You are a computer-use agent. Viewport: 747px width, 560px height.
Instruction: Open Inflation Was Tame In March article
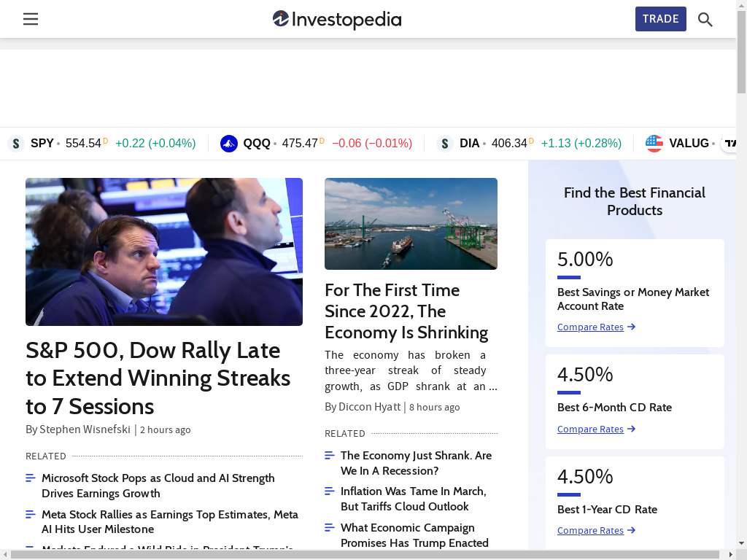click(x=414, y=499)
